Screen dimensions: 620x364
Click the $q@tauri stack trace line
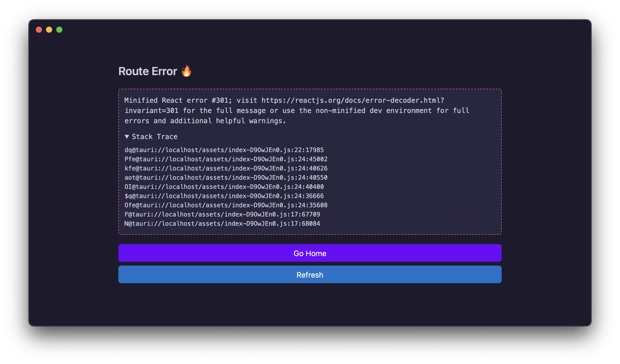pyautogui.click(x=224, y=196)
